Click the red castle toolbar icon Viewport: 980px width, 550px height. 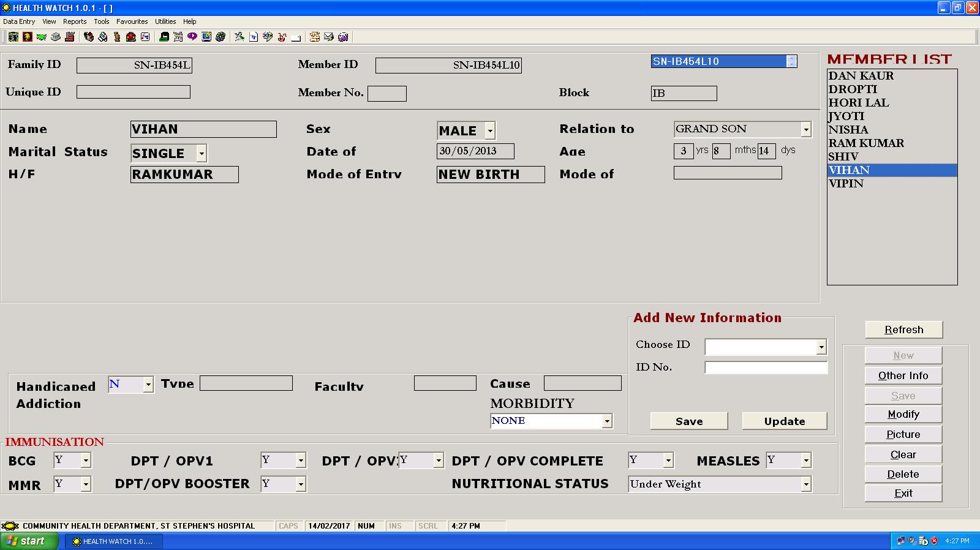(x=69, y=37)
